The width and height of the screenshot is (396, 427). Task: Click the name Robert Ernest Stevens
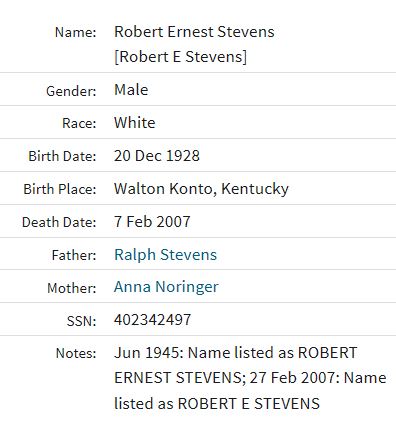click(194, 32)
